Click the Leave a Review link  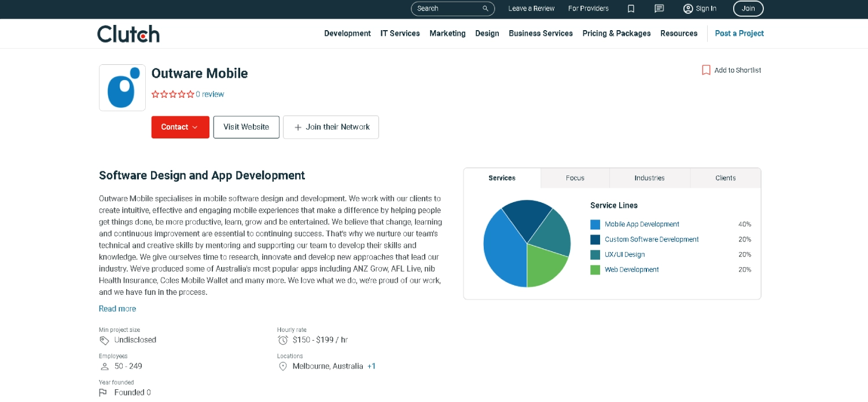coord(531,9)
